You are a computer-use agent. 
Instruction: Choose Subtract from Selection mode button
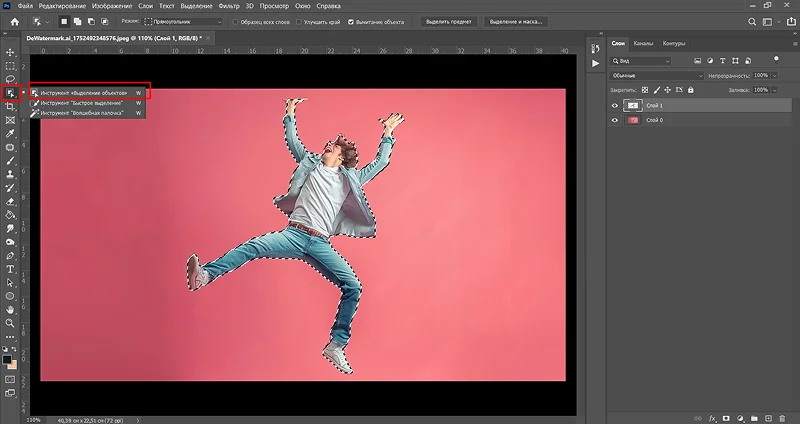pyautogui.click(x=91, y=22)
